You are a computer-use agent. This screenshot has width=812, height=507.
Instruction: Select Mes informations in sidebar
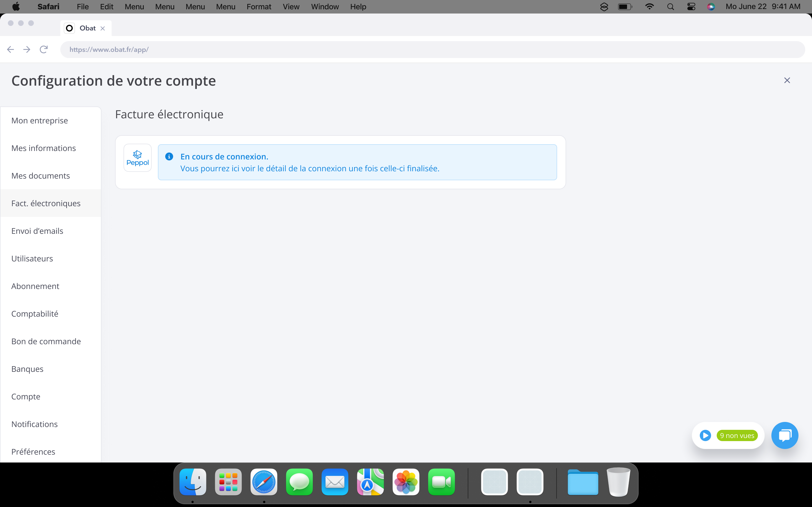(x=44, y=148)
